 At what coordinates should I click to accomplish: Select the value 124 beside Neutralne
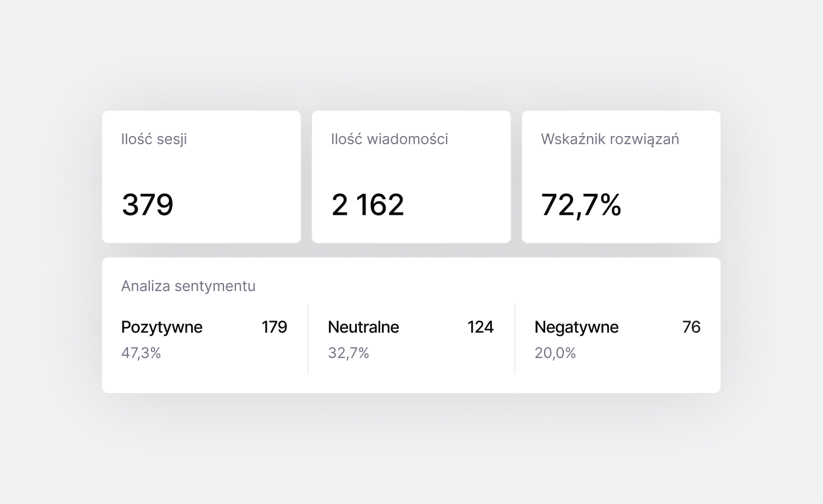[x=480, y=327]
